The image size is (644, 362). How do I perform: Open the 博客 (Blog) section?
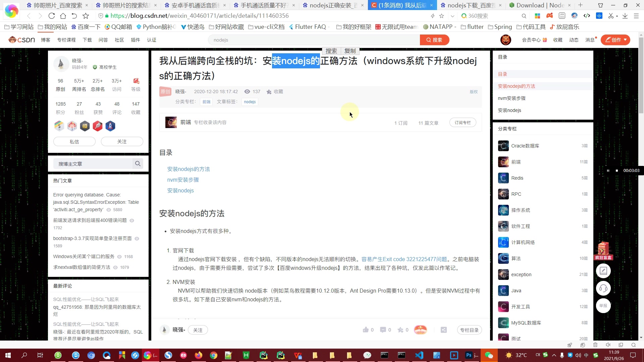[x=46, y=40]
